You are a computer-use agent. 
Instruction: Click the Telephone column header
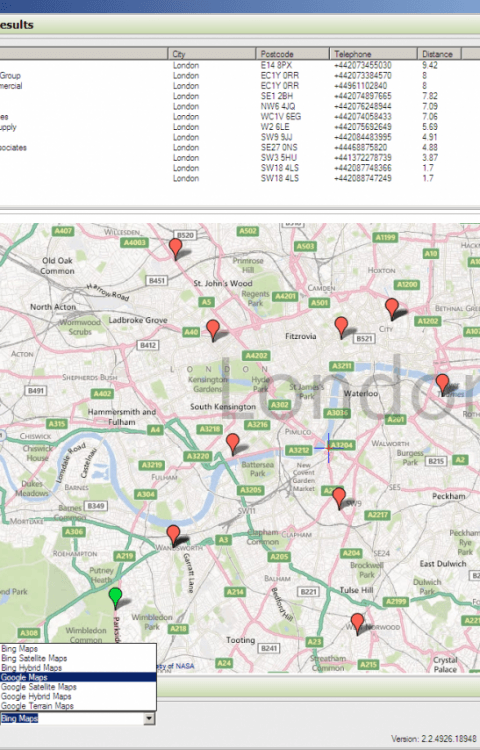coord(373,54)
